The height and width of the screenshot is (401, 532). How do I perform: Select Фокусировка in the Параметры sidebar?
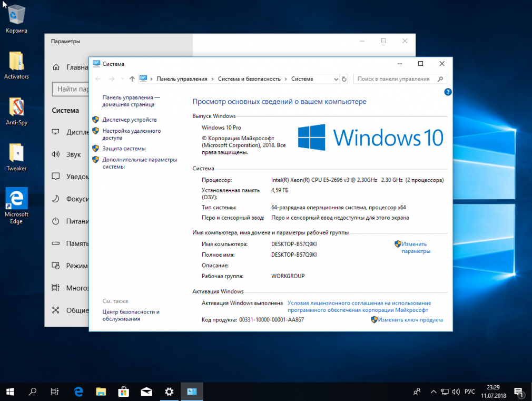click(x=70, y=199)
